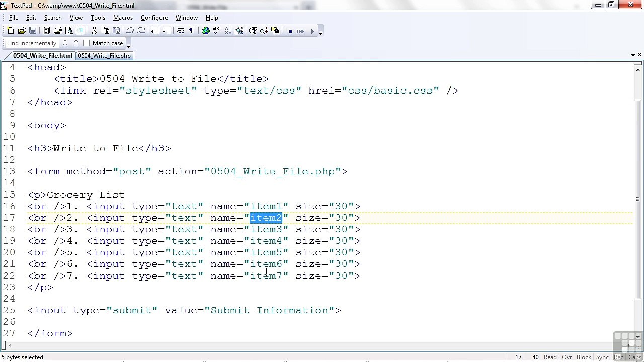
Task: Toggle Ovr overtype indicator in status bar
Action: (567, 357)
